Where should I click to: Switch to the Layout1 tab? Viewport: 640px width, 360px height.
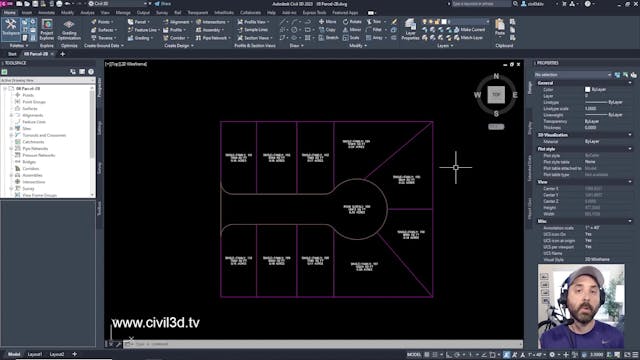[x=35, y=354]
